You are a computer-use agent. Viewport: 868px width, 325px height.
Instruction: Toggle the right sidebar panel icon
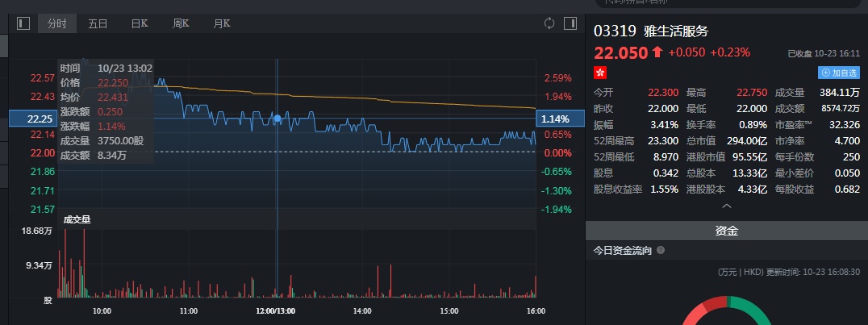tap(570, 23)
